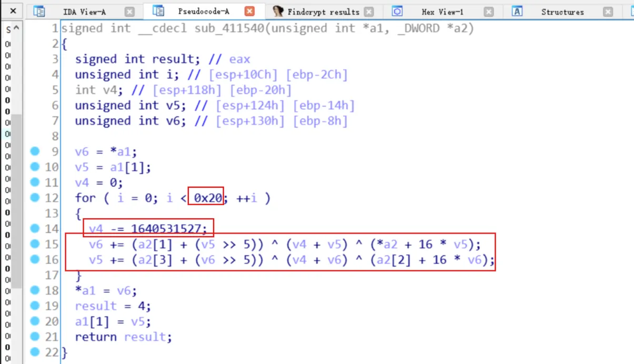The height and width of the screenshot is (364, 634).
Task: Toggle breakpoint dot on line 14
Action: [35, 228]
